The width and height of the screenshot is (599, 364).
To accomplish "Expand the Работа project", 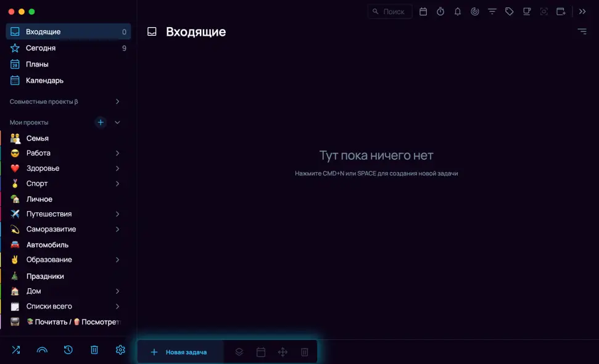I will click(117, 153).
